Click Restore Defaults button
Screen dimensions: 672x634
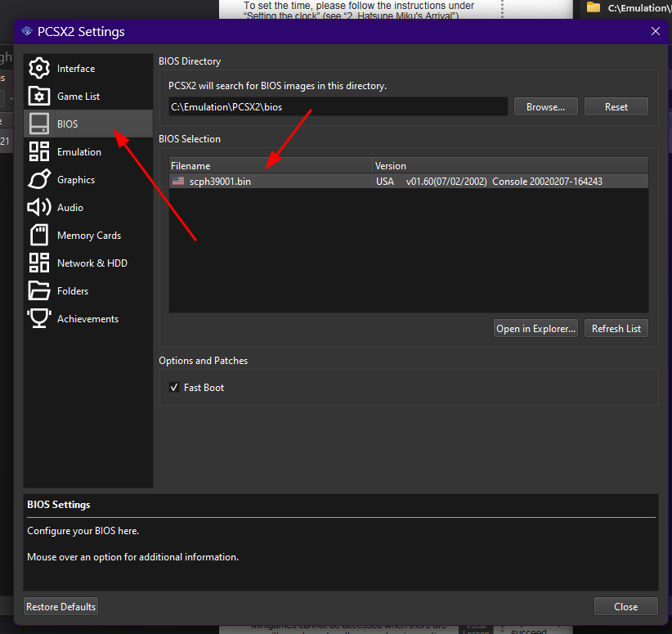[60, 606]
